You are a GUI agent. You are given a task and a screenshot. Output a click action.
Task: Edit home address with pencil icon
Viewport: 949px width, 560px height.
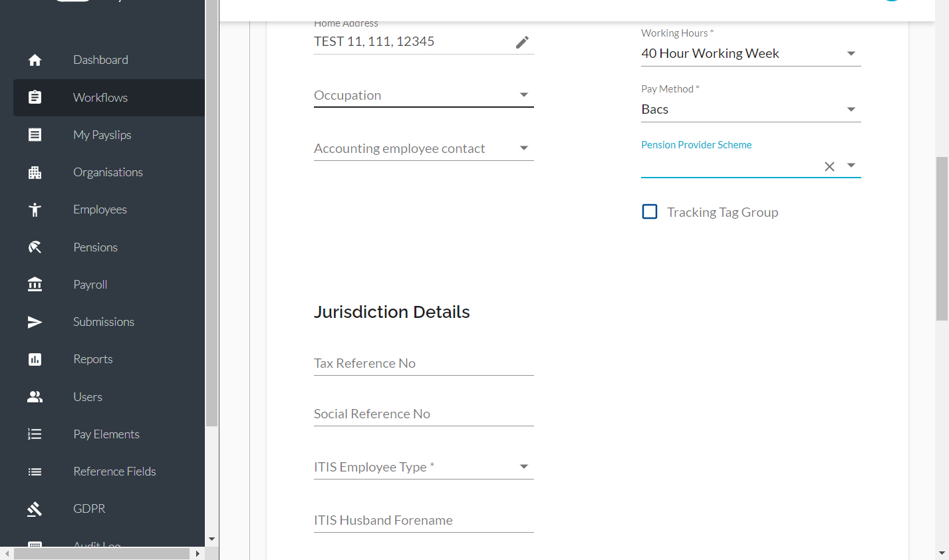click(523, 43)
